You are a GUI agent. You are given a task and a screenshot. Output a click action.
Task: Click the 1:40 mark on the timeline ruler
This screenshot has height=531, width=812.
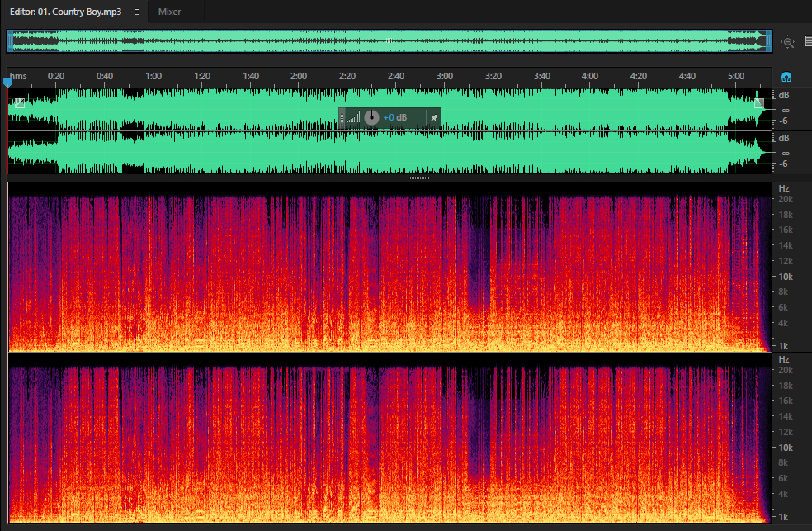(x=251, y=76)
